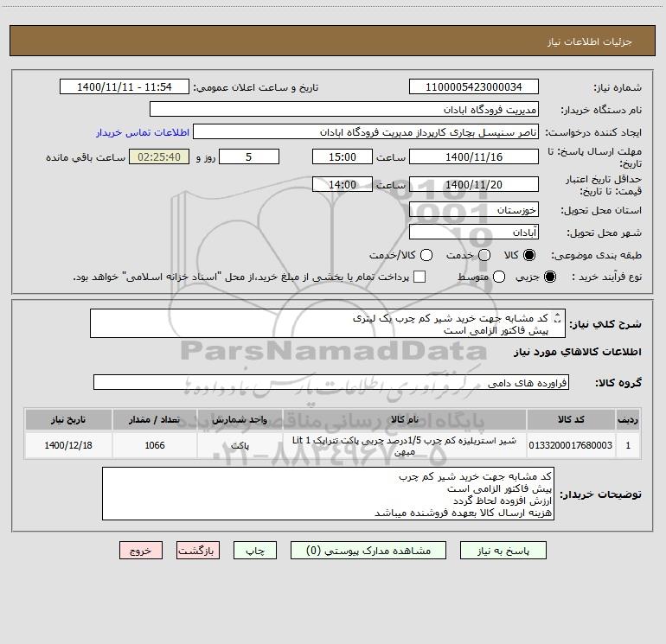This screenshot has width=666, height=644.
Task: Click the row number cell 1
Action: coord(628,445)
